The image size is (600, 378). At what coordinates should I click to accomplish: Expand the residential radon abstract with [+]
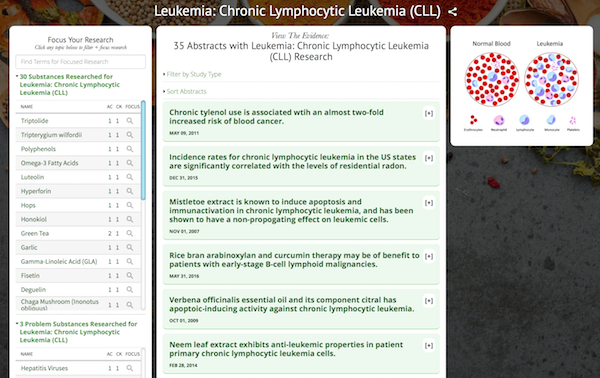click(x=429, y=158)
